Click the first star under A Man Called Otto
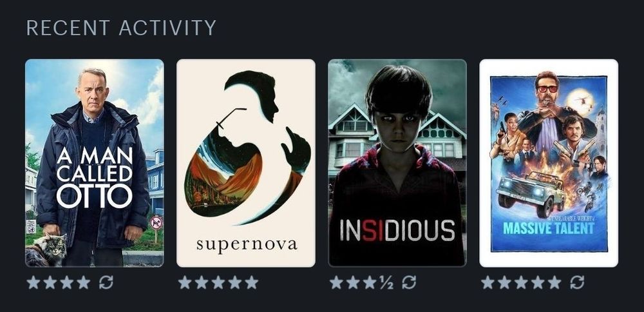Viewport: 644px width, 312px height. coord(33,282)
